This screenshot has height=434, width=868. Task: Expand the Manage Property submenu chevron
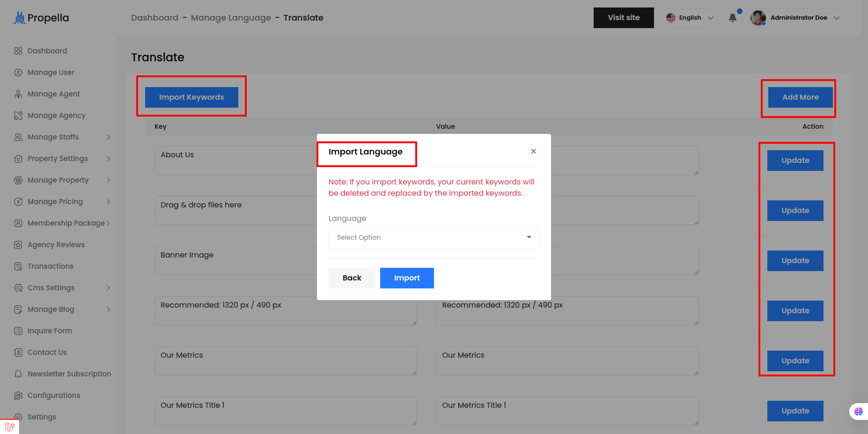108,180
